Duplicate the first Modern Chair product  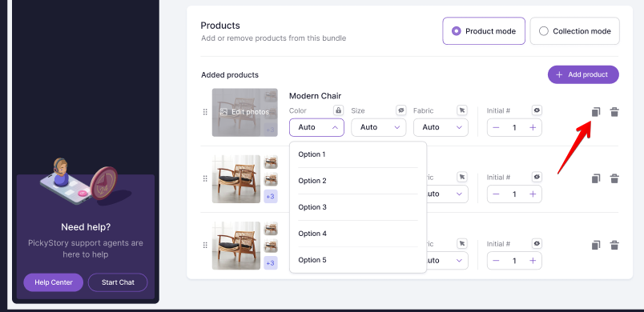pyautogui.click(x=596, y=112)
